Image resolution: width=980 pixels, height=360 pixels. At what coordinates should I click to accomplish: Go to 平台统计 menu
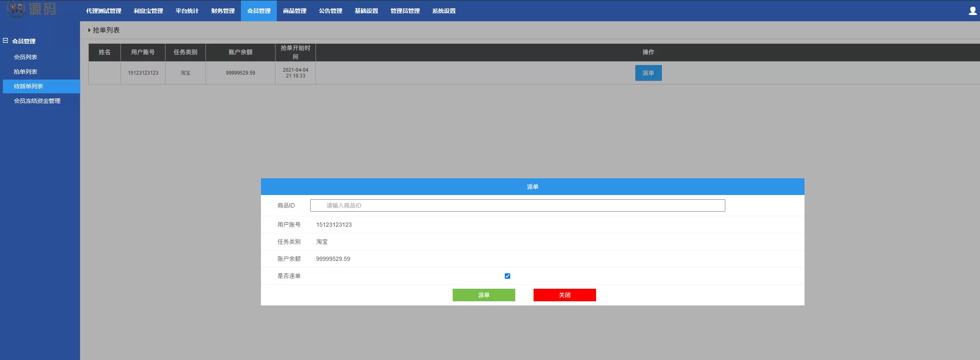[187, 11]
